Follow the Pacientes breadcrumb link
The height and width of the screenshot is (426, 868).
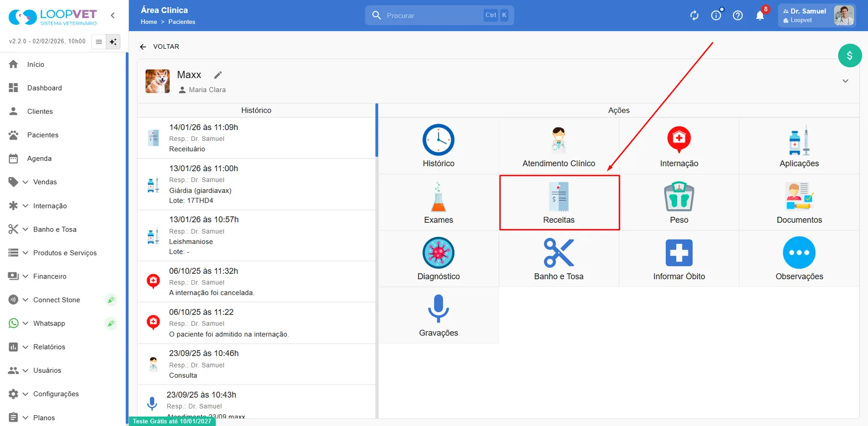(182, 22)
